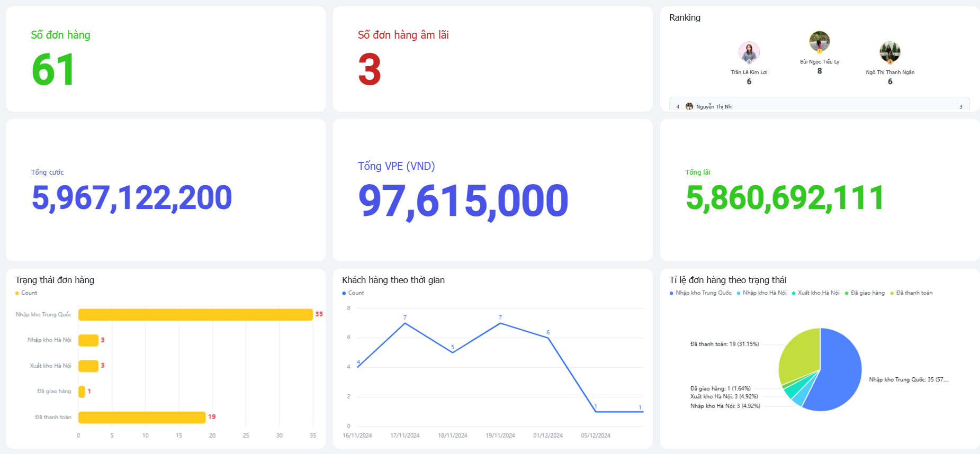Click the Khách hàng theo thời gian chart title
Screen dimensions: 980x454
[393, 280]
